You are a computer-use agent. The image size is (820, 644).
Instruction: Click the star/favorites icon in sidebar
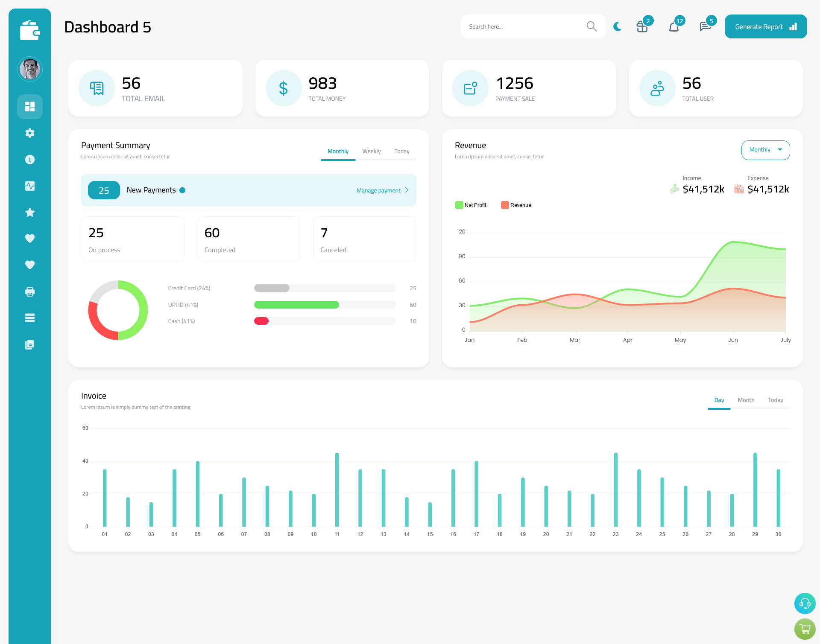29,212
